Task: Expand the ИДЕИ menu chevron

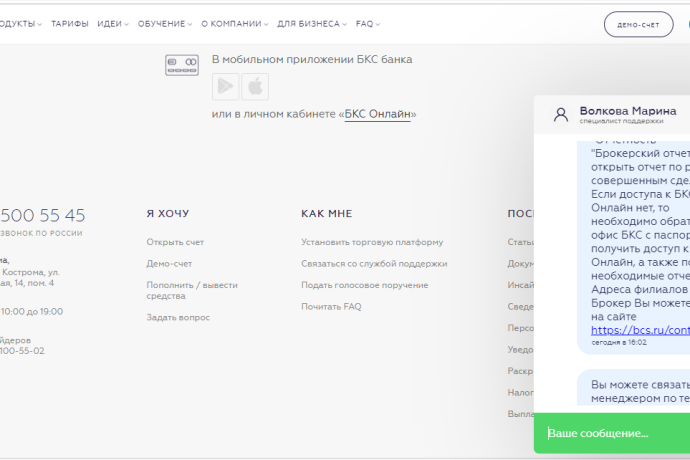Action: pos(127,25)
